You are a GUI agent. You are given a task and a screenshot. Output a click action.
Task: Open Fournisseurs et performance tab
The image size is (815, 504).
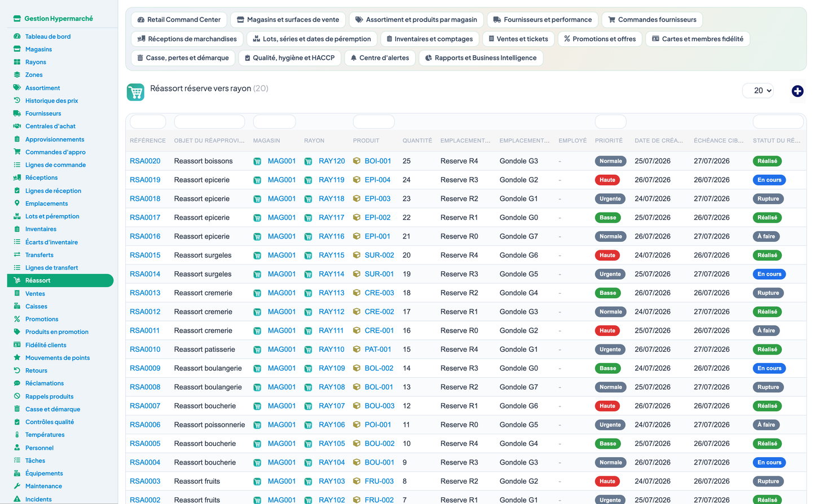click(543, 20)
